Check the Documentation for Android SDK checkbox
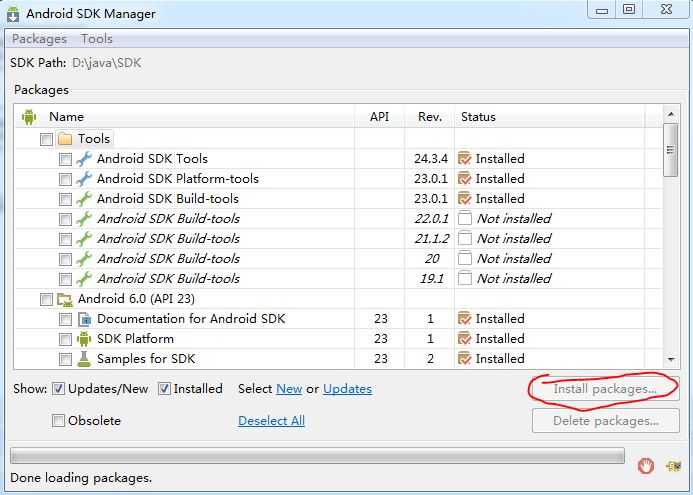The height and width of the screenshot is (495, 693). 65,319
